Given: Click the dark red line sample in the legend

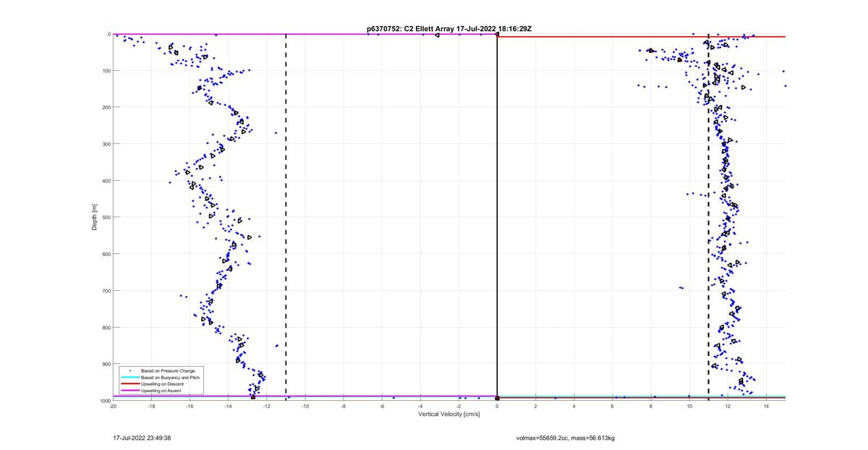Looking at the screenshot, I should click(130, 383).
